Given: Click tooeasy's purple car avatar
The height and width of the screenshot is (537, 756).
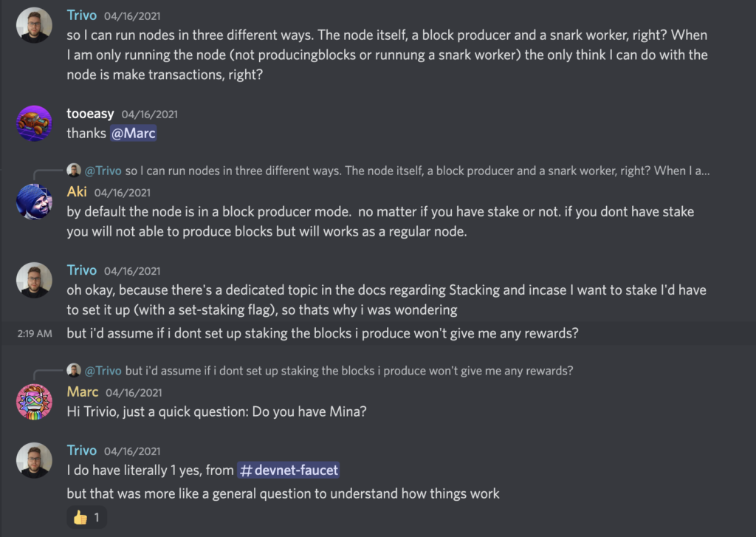Looking at the screenshot, I should [x=34, y=123].
